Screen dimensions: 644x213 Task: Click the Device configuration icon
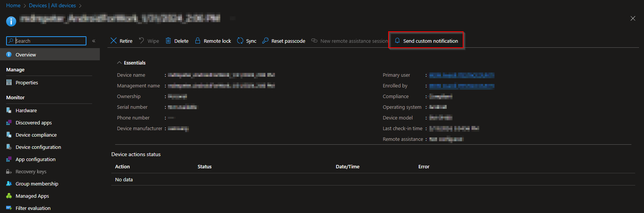[x=9, y=147]
